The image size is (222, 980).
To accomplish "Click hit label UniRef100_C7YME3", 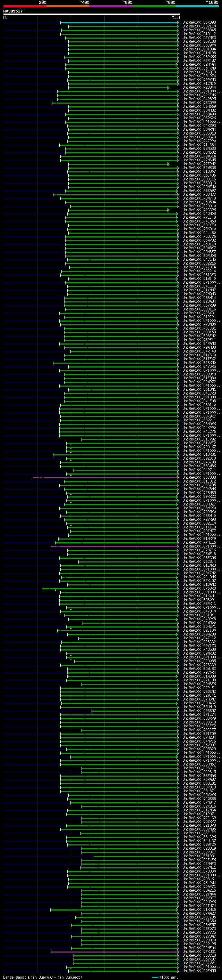I will point(199,38).
